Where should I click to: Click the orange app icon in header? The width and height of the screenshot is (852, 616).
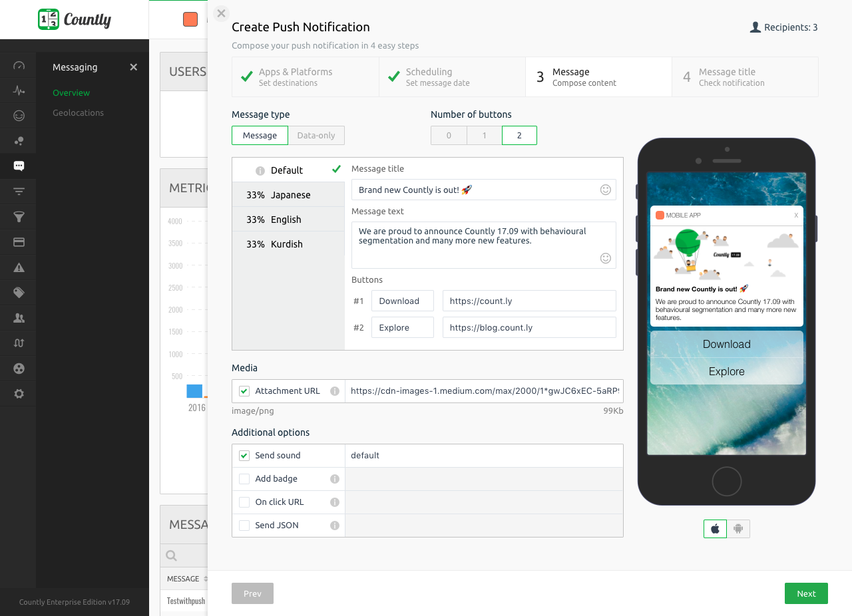[190, 19]
